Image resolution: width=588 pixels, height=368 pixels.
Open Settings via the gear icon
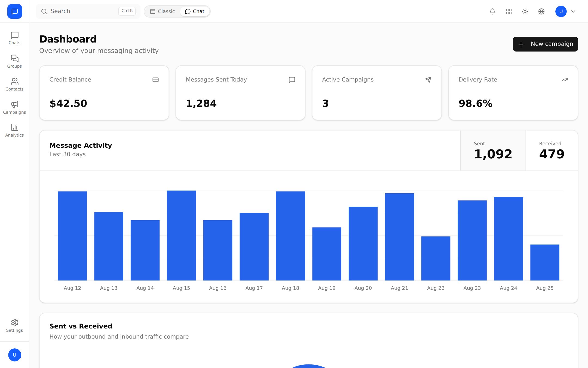pos(14,326)
